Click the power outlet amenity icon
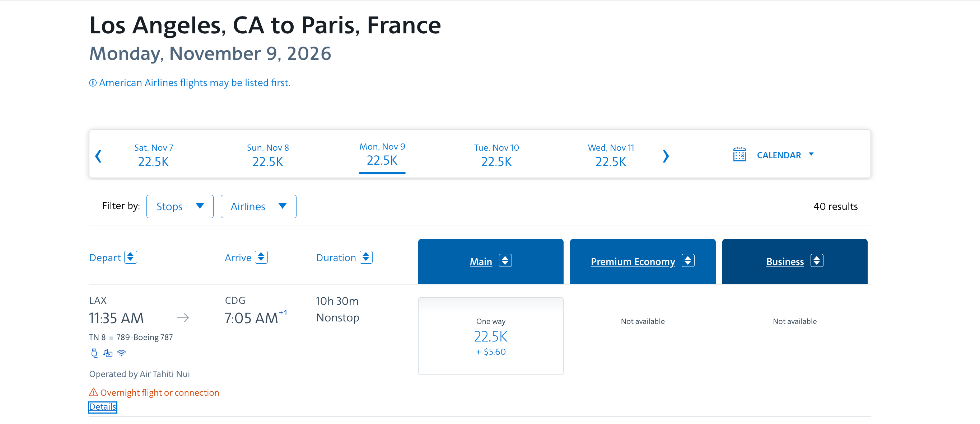The width and height of the screenshot is (980, 424). pos(94,353)
